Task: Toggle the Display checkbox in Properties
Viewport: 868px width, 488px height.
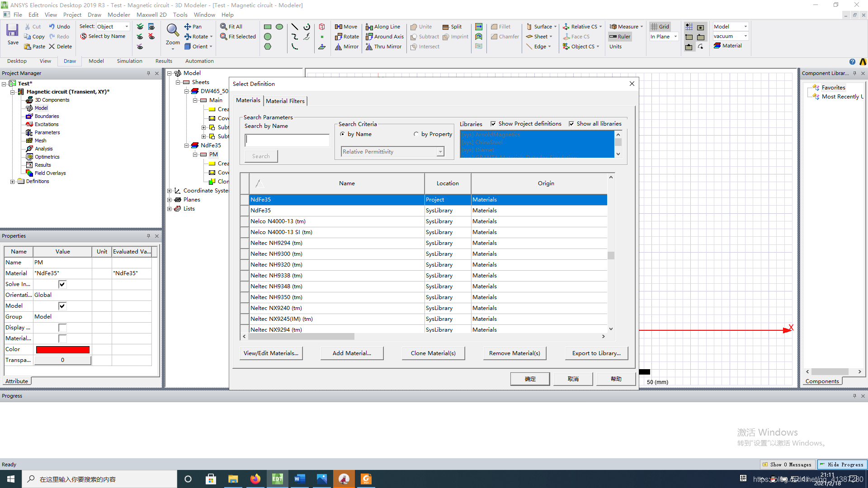Action: tap(62, 328)
